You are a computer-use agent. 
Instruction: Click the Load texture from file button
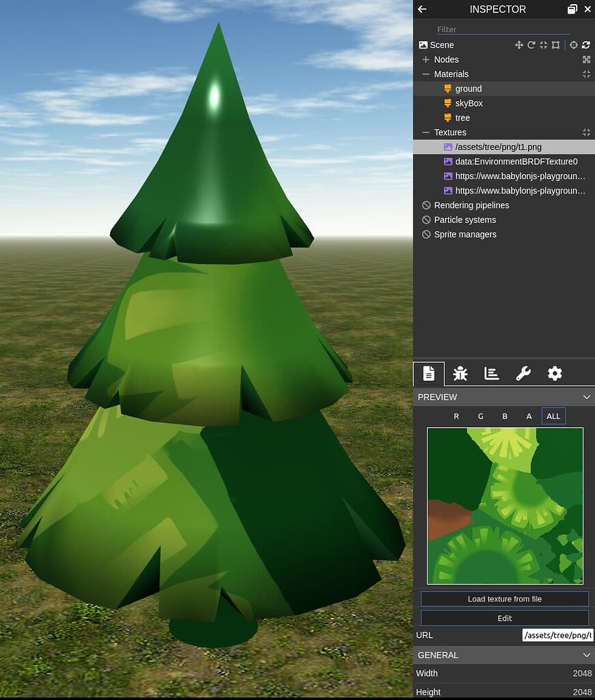tap(503, 598)
